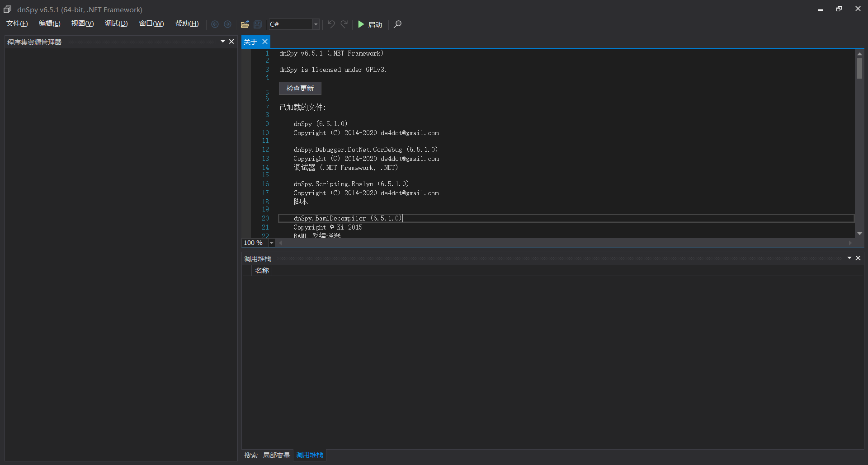Expand the 100 % zoom dropdown
868x465 pixels.
pos(271,243)
